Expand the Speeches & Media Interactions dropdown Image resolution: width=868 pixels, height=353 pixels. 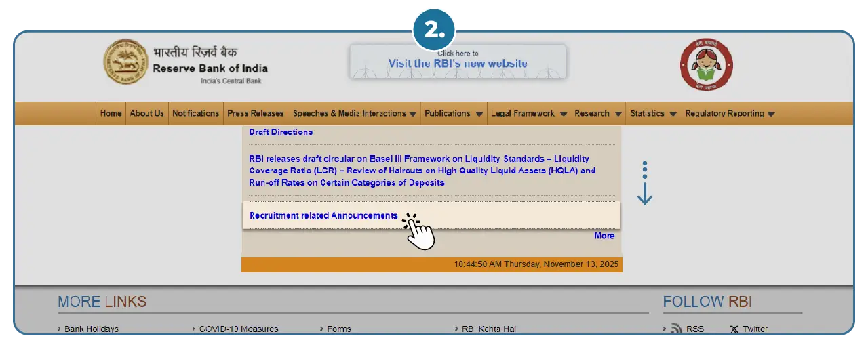point(355,114)
